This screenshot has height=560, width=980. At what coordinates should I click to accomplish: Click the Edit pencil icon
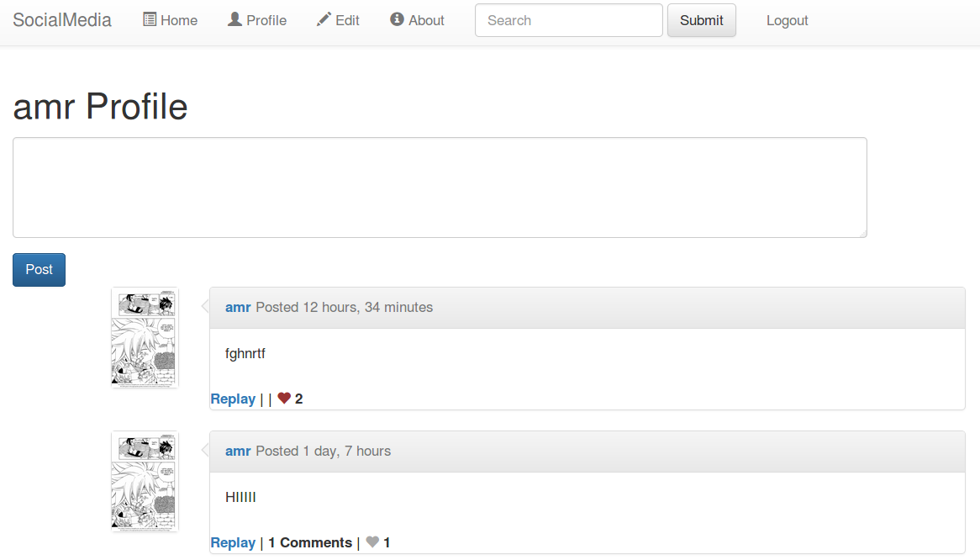tap(323, 19)
